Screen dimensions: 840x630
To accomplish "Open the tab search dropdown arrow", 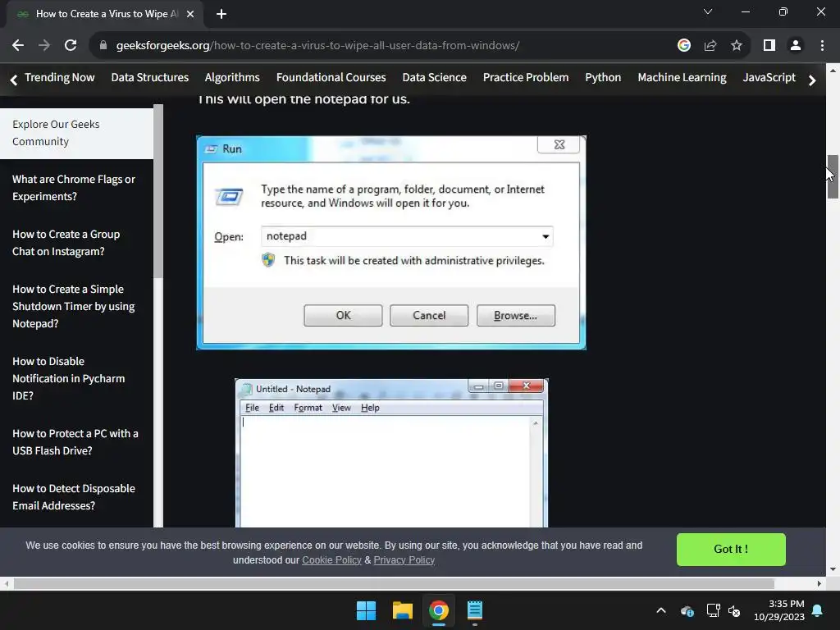I will pyautogui.click(x=708, y=11).
